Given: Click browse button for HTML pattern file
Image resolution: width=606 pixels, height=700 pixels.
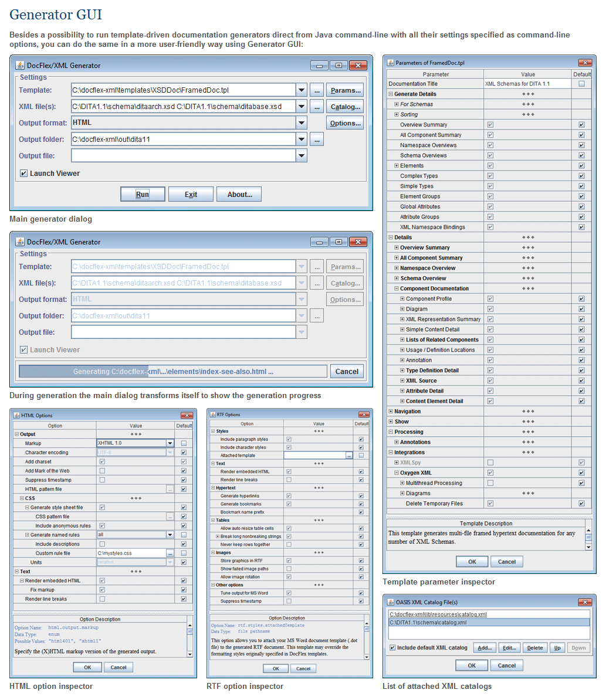Looking at the screenshot, I should (x=170, y=489).
